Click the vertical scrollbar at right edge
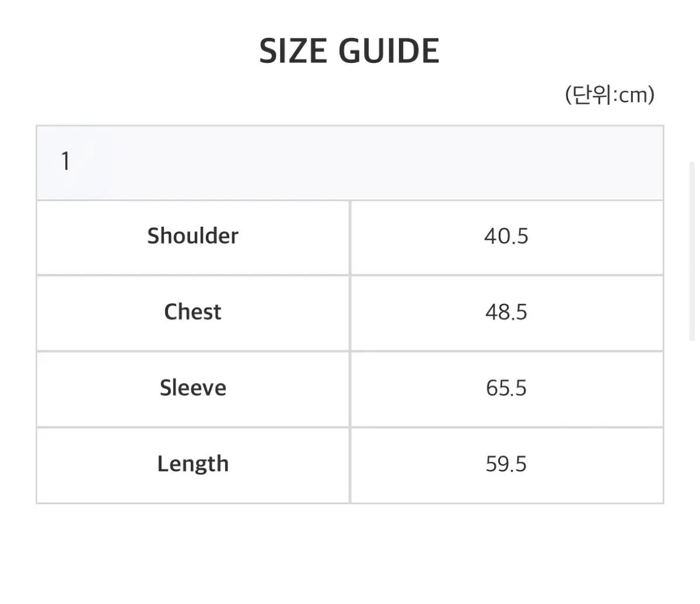 click(692, 251)
